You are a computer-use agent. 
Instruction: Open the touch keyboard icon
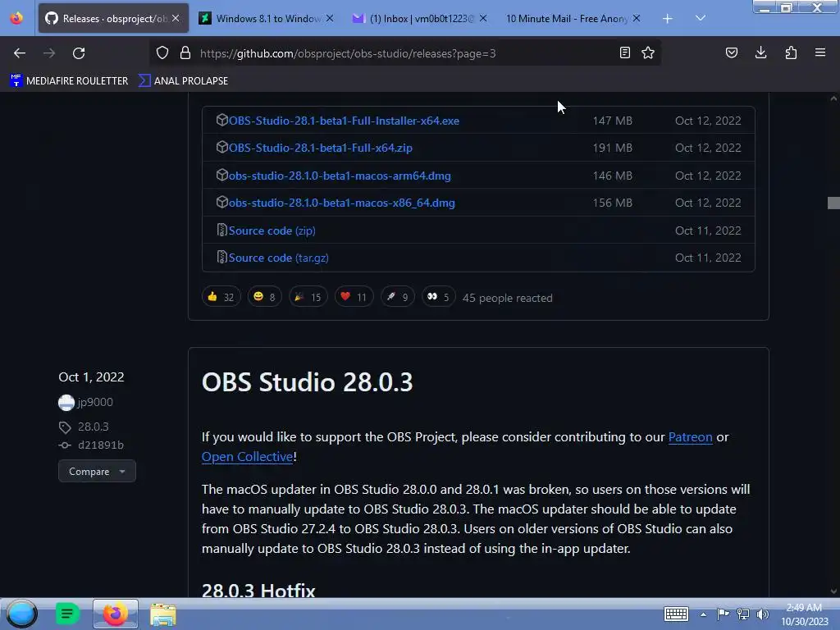676,614
